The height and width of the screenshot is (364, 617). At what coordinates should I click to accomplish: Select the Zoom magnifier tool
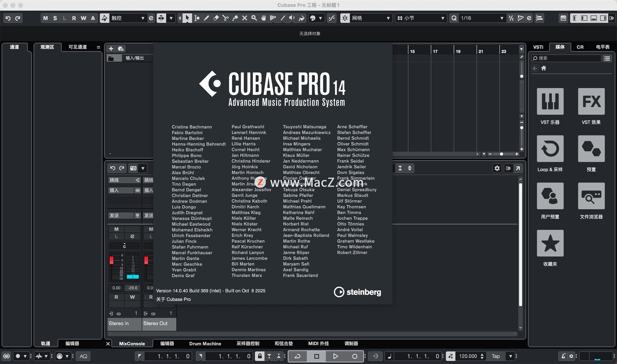tap(254, 18)
